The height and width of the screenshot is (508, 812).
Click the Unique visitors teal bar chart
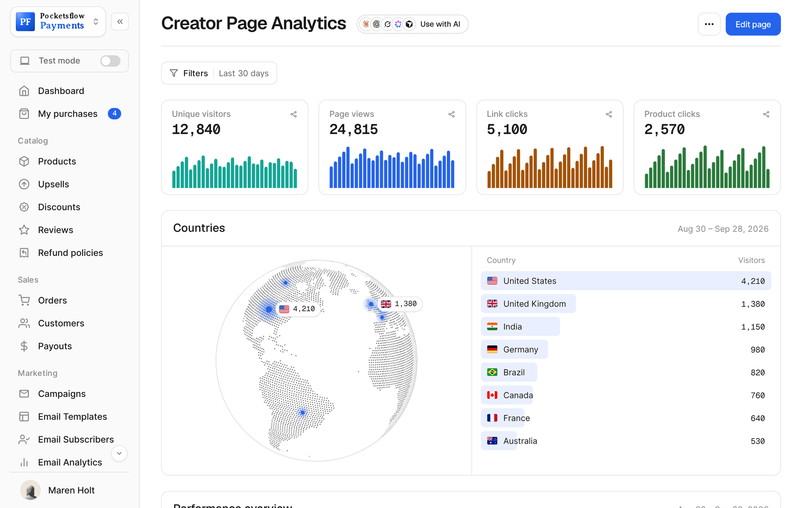coord(234,172)
